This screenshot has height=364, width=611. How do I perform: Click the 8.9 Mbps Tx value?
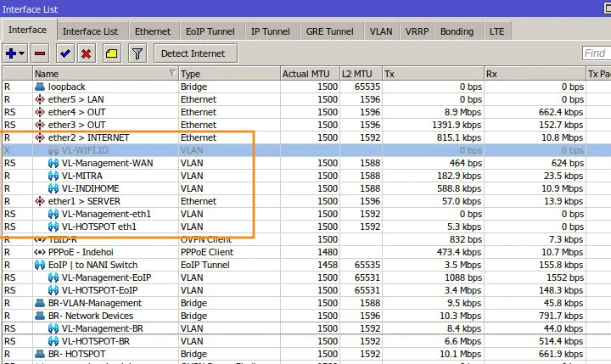463,112
